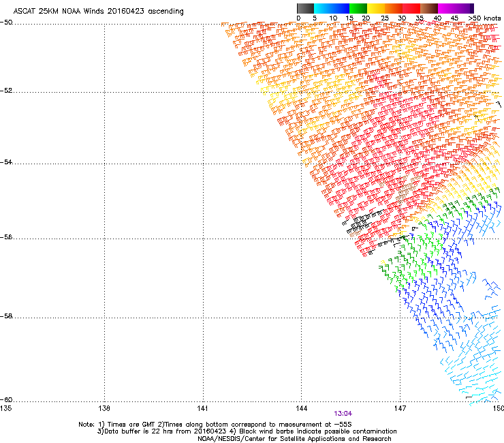Viewport: 504px width, 443px height.
Task: Click the '-58' latitude axis label
Action: [6, 316]
